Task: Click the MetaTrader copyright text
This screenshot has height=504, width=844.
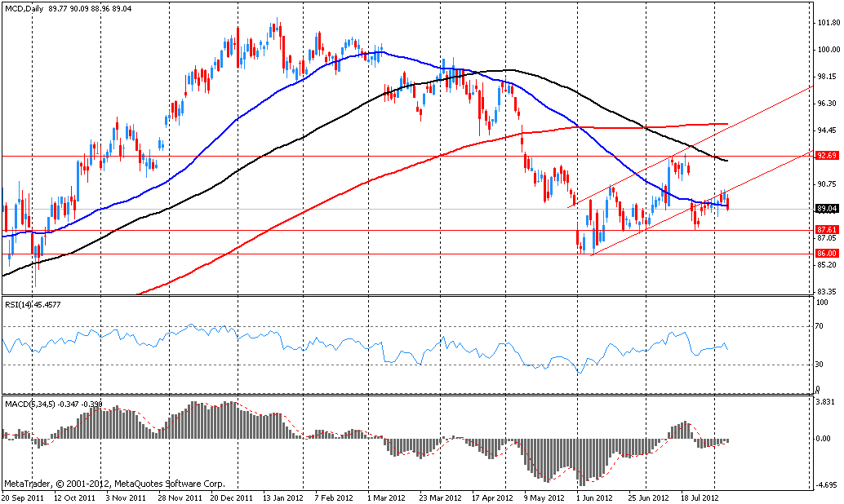Action: tap(114, 484)
